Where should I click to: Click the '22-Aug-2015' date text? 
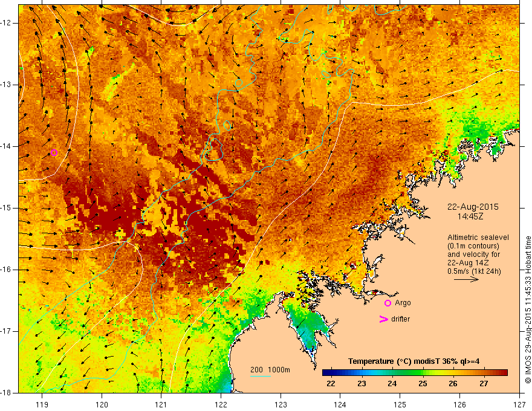click(473, 207)
